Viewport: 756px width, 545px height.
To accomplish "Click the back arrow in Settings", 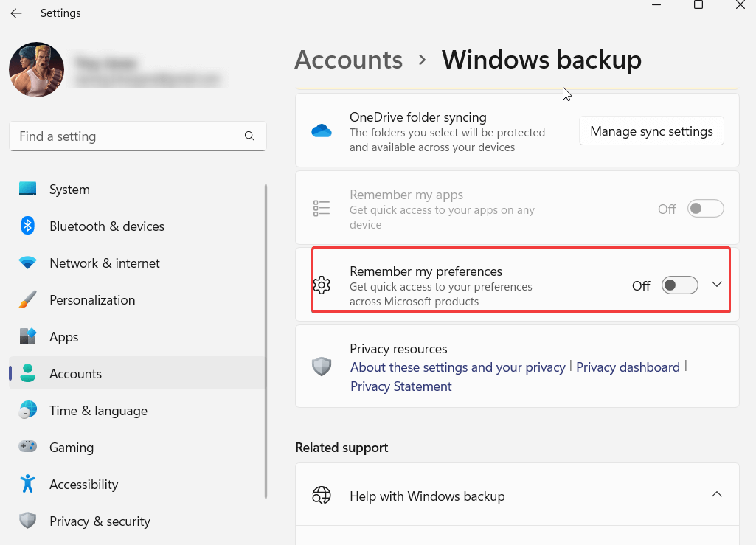I will [x=16, y=13].
